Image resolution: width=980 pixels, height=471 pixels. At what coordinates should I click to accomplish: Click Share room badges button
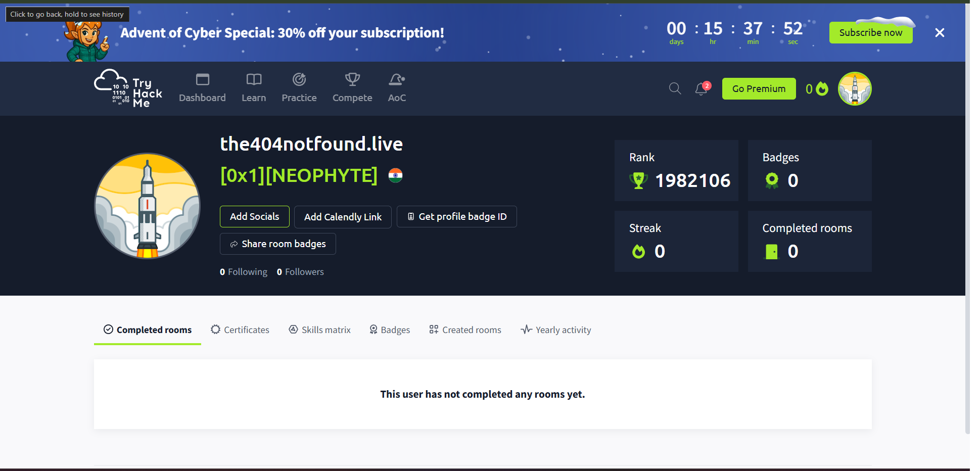point(278,244)
